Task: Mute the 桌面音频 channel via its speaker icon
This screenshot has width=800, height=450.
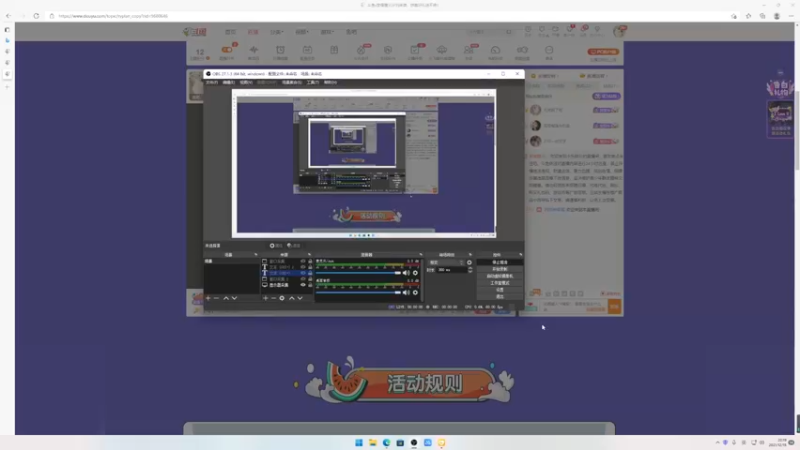Action: click(406, 292)
